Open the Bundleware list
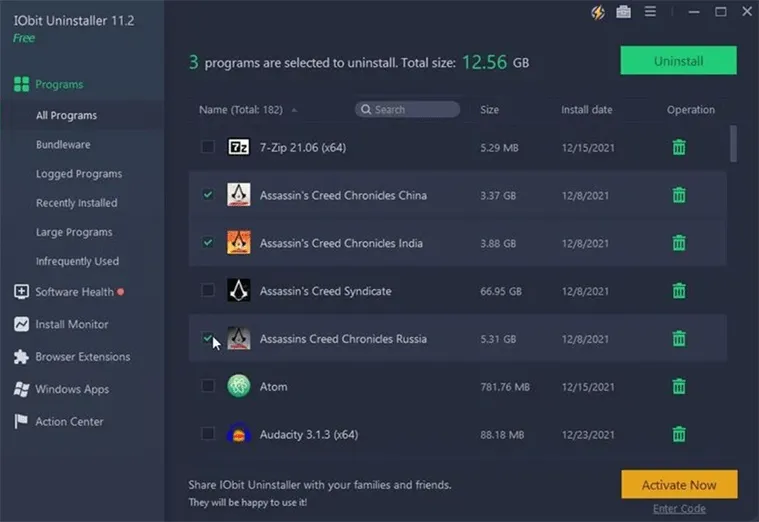The width and height of the screenshot is (759, 522). pos(63,144)
